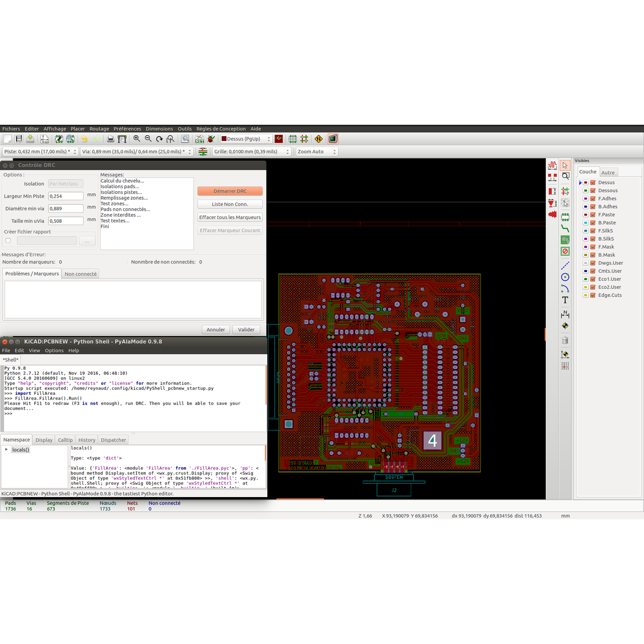
Task: Tick the Créer fichier rapport checkbox
Action: coord(8,240)
